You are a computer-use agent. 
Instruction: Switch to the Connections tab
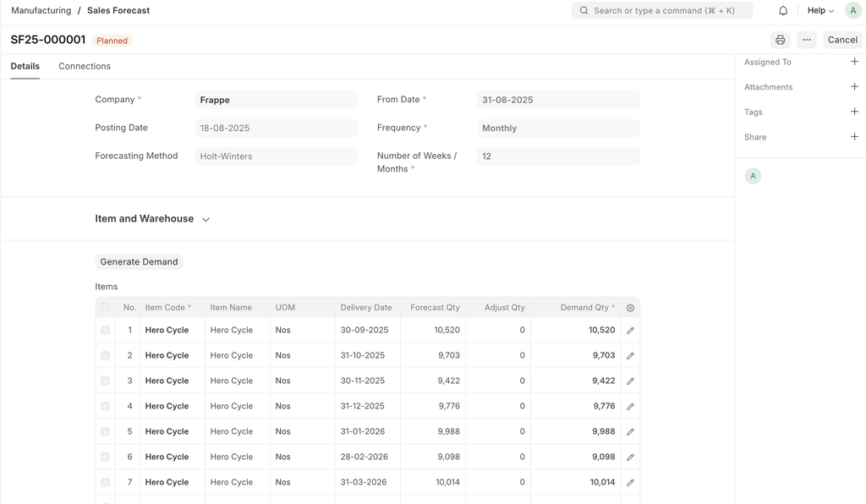[85, 66]
